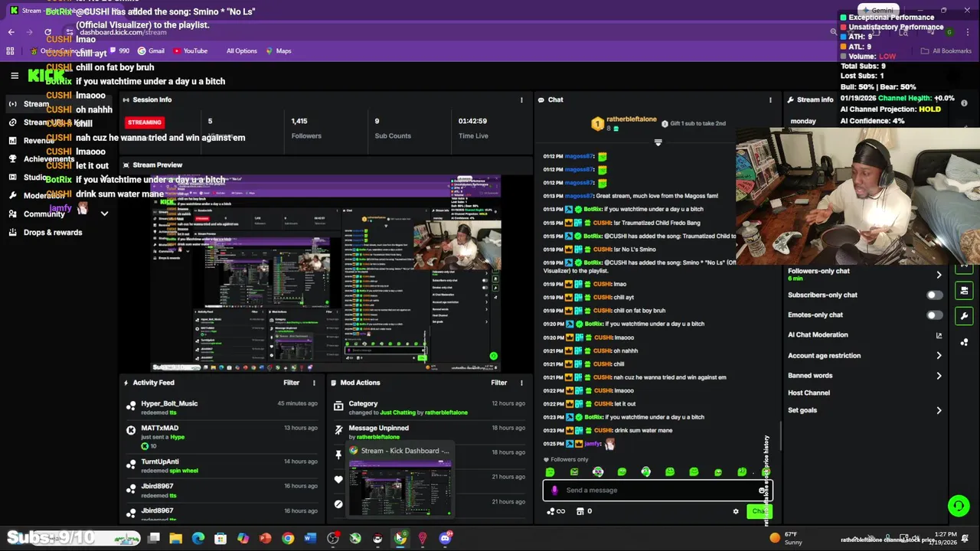Expand the Community sidebar section
The image size is (980, 551).
click(104, 214)
